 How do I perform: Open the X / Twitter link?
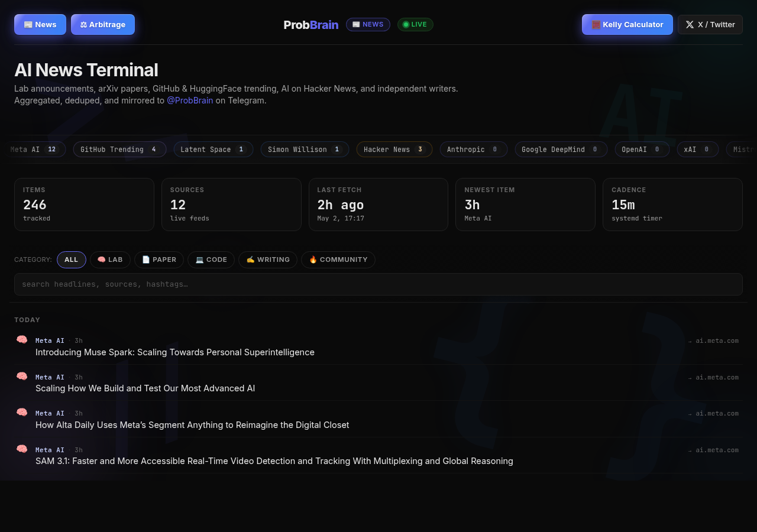pos(710,25)
